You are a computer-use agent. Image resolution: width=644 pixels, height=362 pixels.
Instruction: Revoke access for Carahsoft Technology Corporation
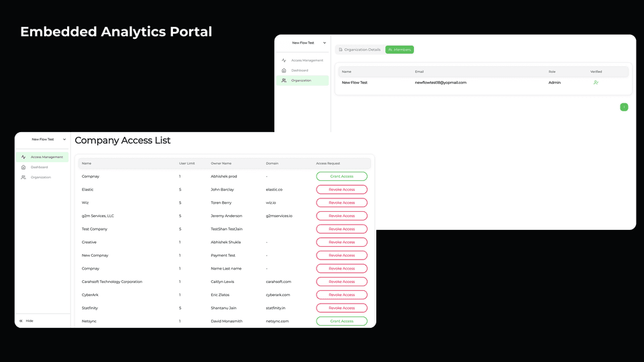click(x=341, y=282)
